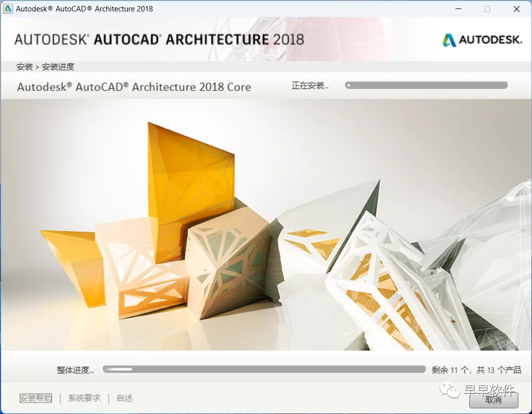
Task: Open the 安装帮助 link
Action: pyautogui.click(x=36, y=398)
